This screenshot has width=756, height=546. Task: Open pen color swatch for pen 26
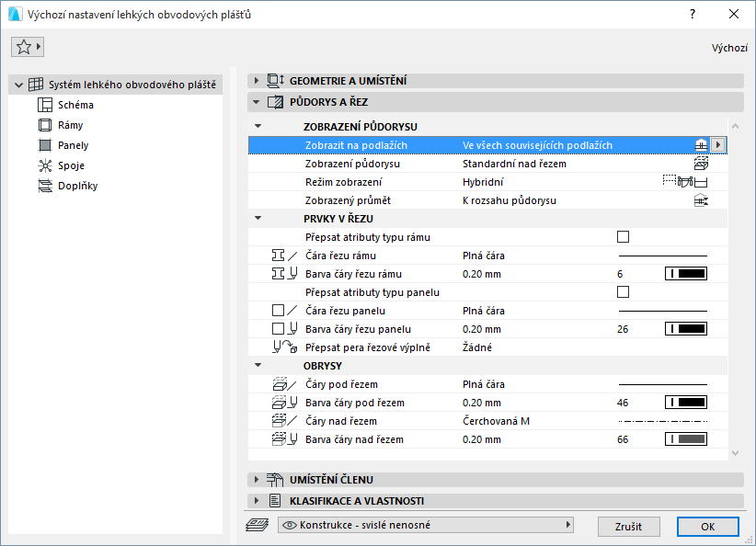click(685, 329)
